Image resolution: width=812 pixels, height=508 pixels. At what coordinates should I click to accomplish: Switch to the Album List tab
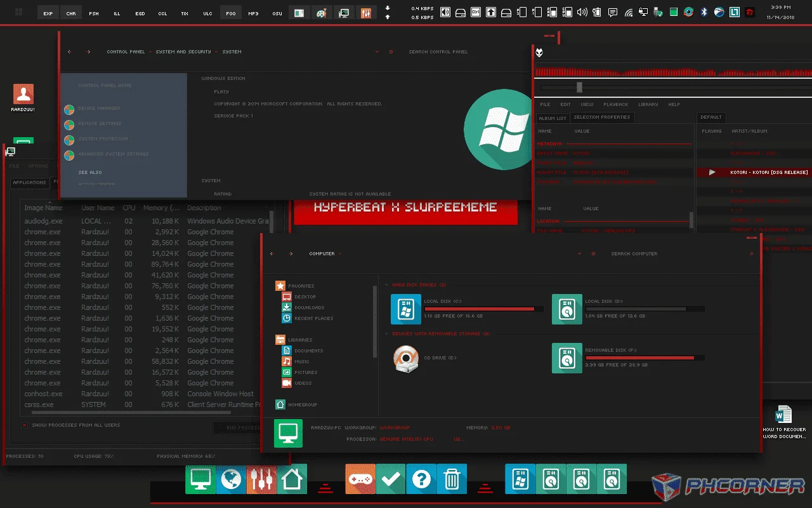tap(553, 118)
